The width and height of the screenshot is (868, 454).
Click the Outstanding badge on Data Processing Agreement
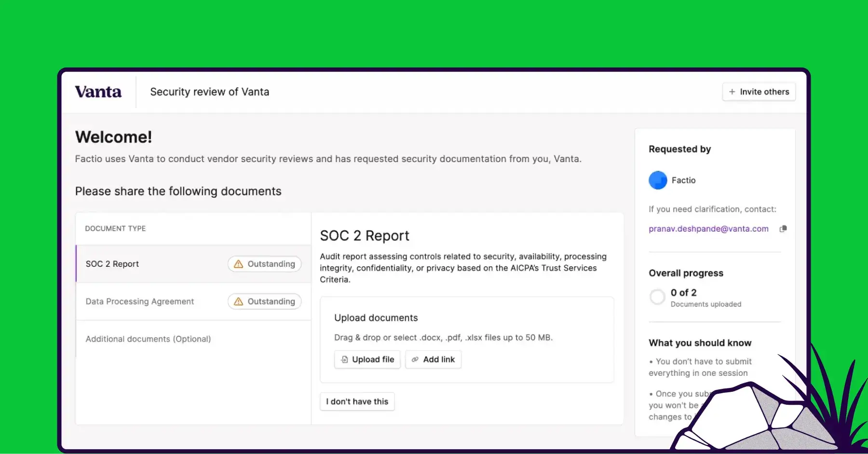(264, 301)
